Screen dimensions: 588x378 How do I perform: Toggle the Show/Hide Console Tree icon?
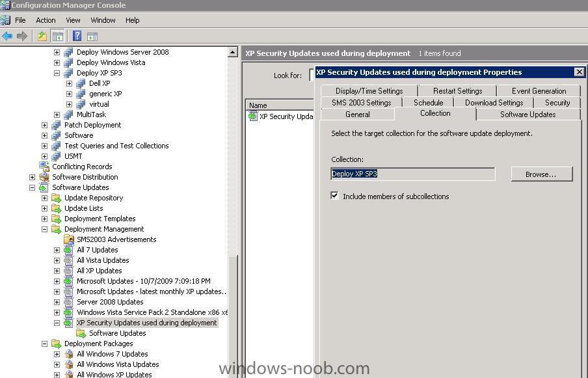(57, 36)
